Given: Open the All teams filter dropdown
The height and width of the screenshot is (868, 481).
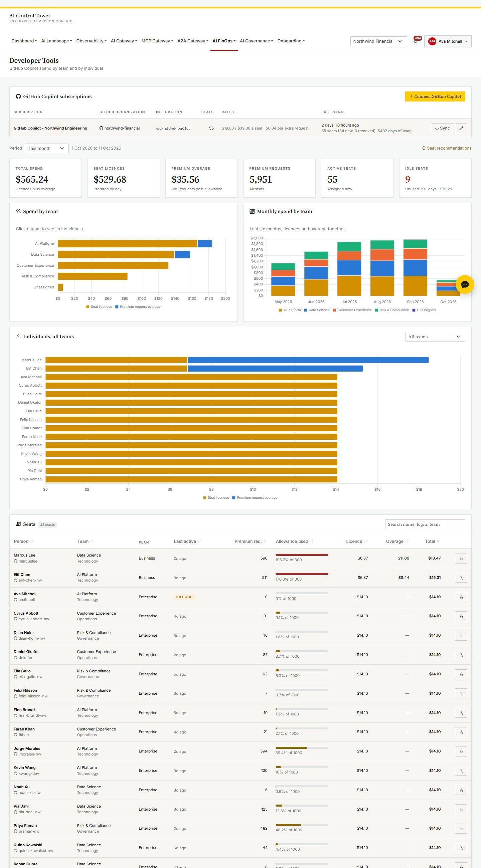Looking at the screenshot, I should point(435,337).
